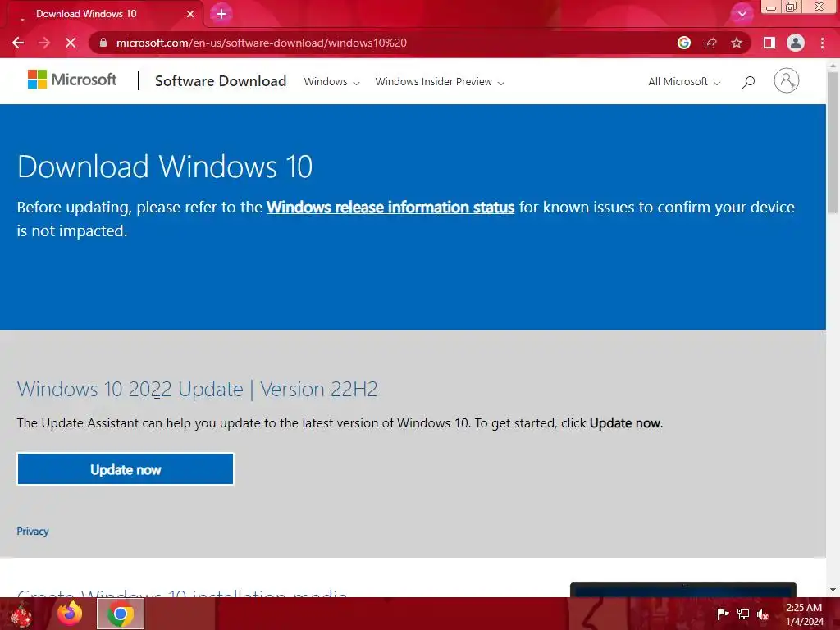The height and width of the screenshot is (630, 840).
Task: Open network status tray icon
Action: pyautogui.click(x=743, y=614)
